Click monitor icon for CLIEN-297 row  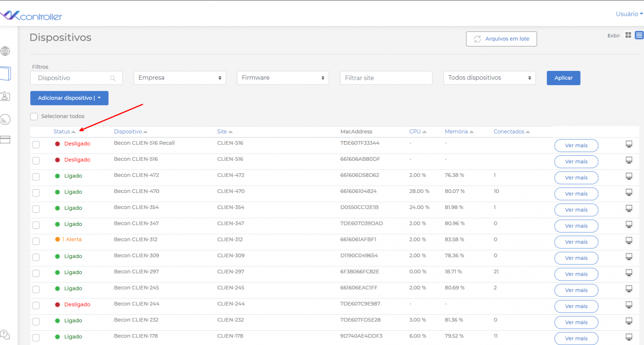(x=629, y=273)
